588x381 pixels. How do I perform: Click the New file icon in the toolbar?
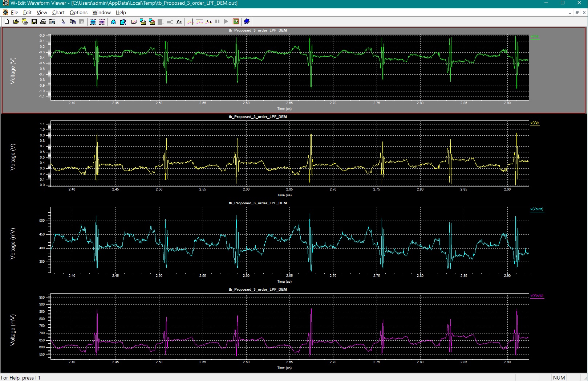tap(7, 22)
